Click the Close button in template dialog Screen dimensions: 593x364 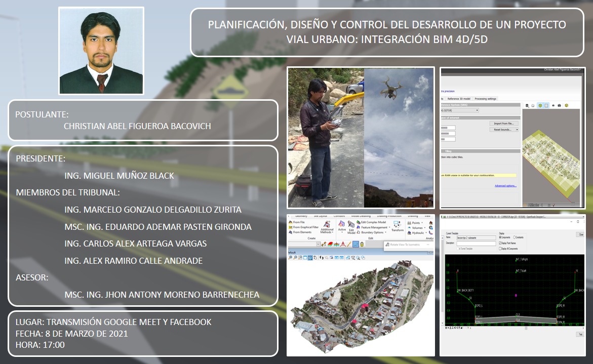pos(581,234)
